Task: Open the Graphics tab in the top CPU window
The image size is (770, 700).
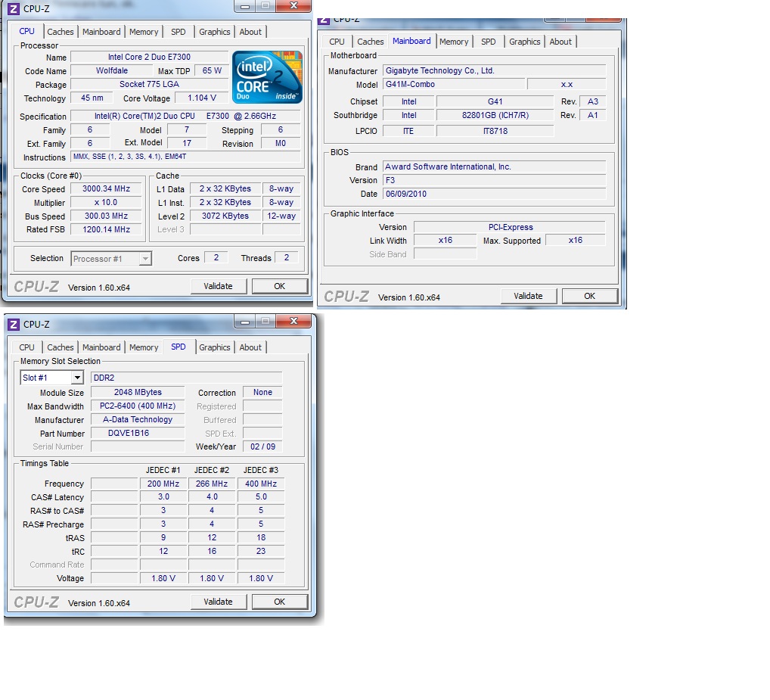Action: coord(214,32)
